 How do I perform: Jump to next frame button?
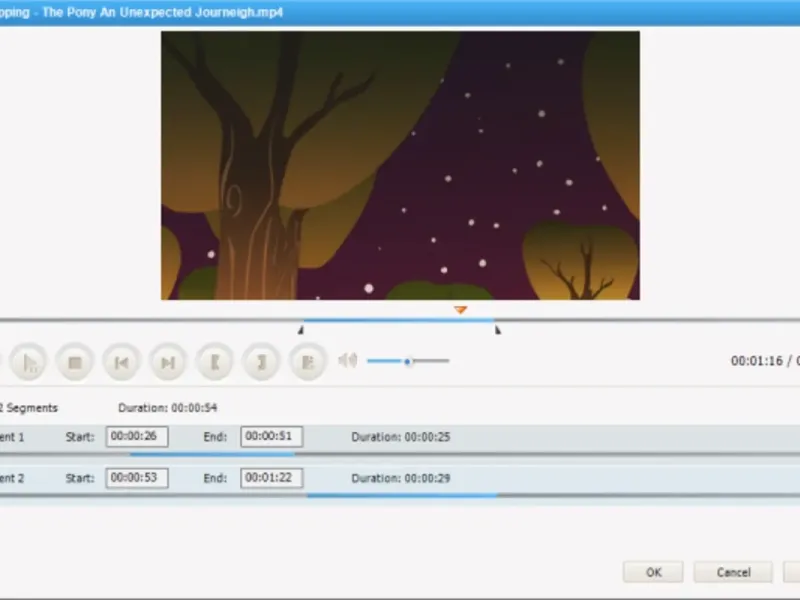[x=168, y=363]
